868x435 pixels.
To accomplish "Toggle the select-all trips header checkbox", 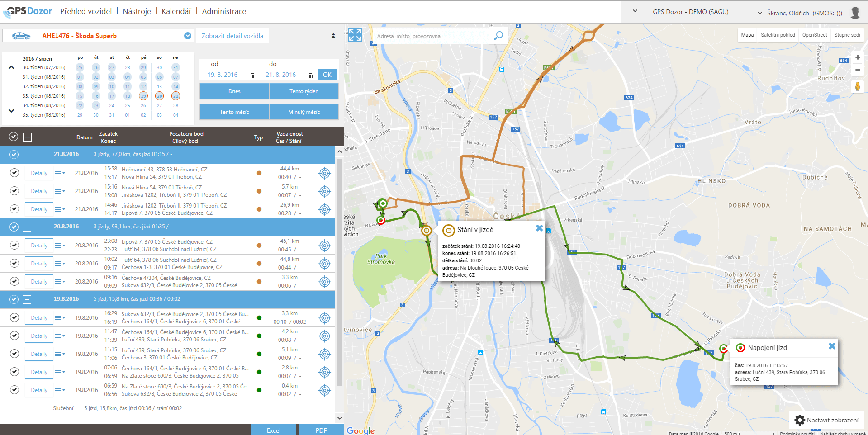I will [x=14, y=137].
